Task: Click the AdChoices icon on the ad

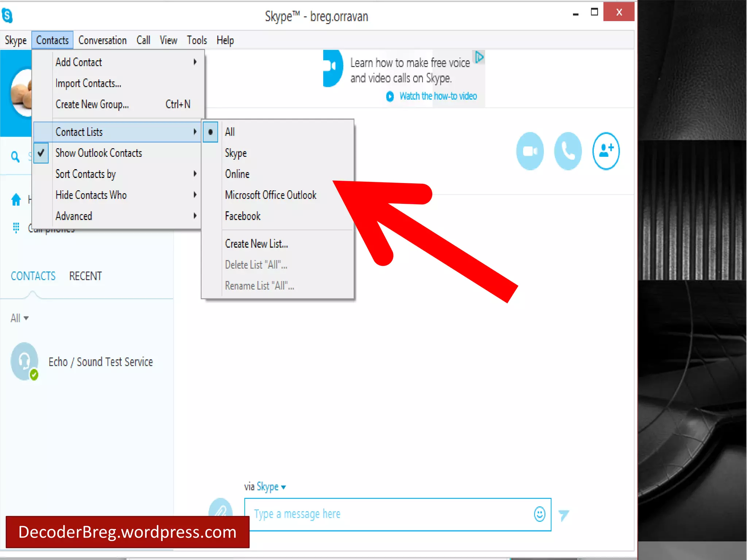Action: (x=479, y=57)
